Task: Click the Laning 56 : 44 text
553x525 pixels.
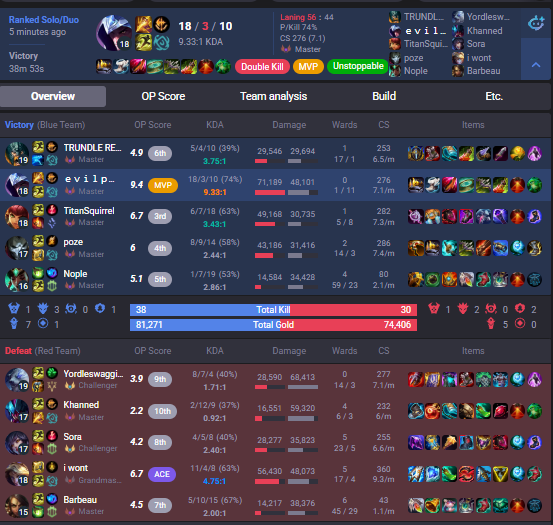Action: coord(307,17)
